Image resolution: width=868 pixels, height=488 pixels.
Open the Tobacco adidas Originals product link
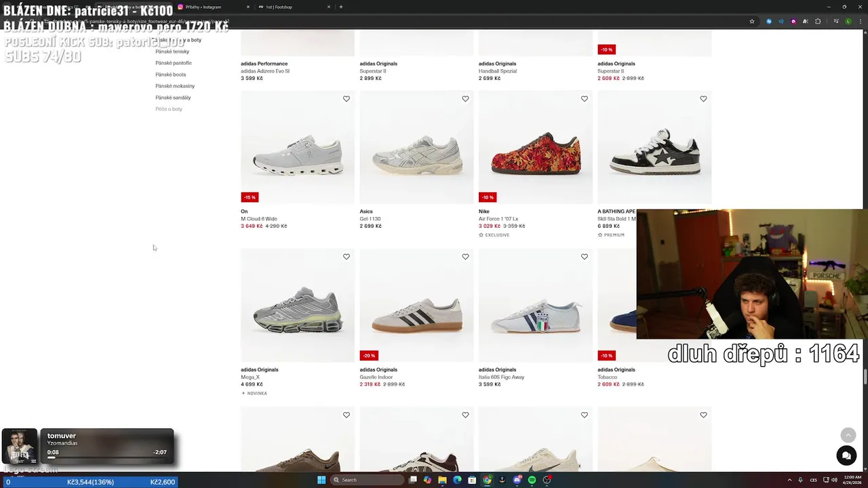click(608, 377)
